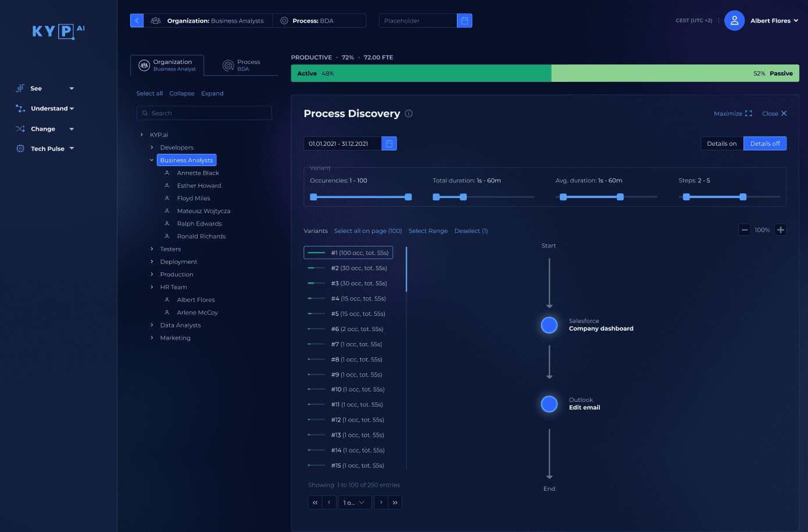Image resolution: width=808 pixels, height=532 pixels.
Task: Click the Select all on page (100) link
Action: click(367, 231)
